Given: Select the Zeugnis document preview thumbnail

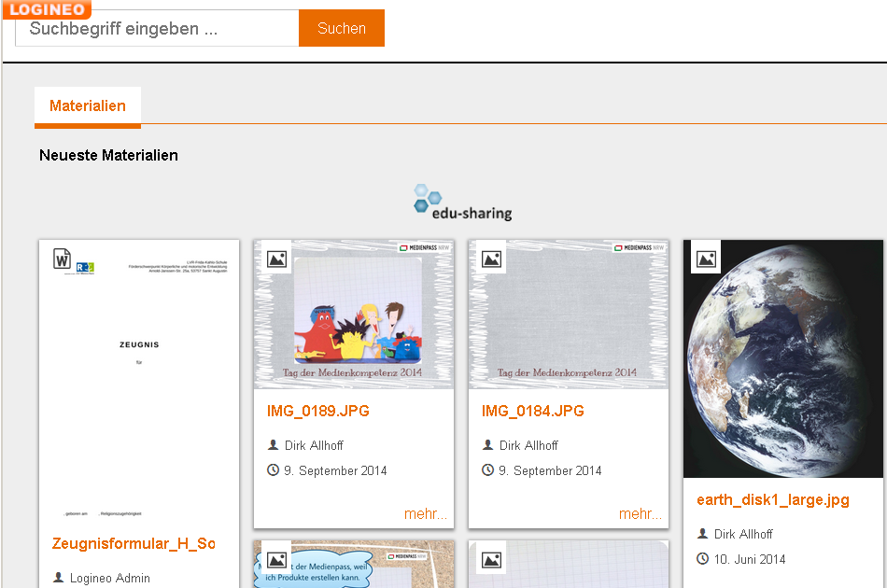Looking at the screenshot, I should pos(139,383).
